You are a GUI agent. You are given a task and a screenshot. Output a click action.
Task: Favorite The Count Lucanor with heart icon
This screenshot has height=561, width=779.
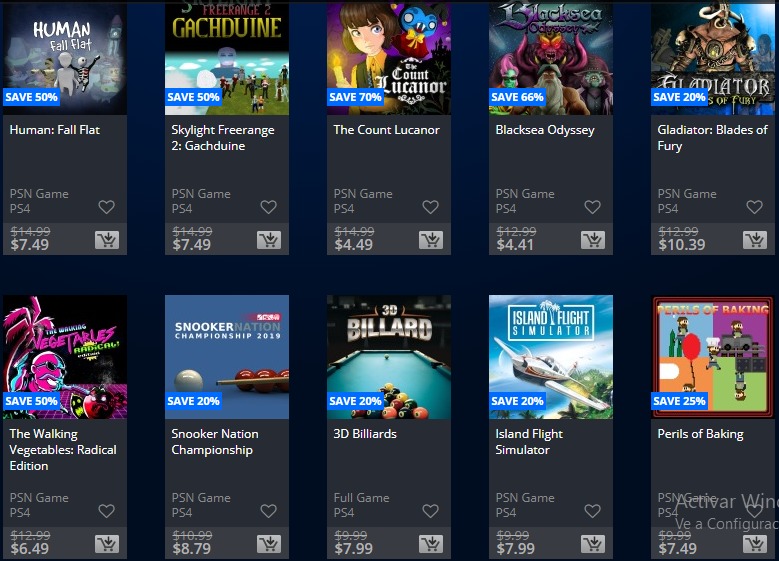tap(430, 207)
